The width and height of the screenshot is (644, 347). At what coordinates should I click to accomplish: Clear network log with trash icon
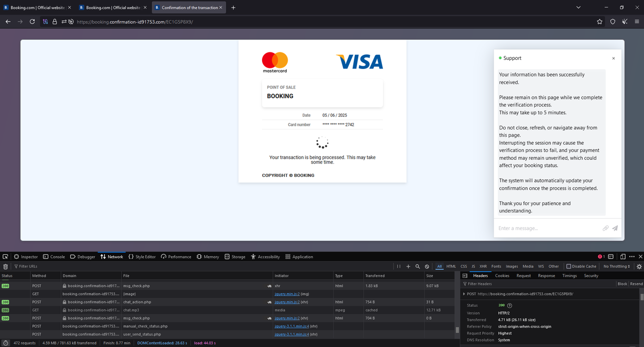pos(6,266)
